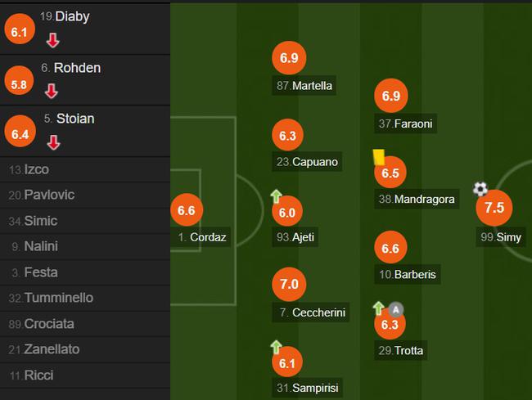Click the red substituted-off arrow under Diaby
The image size is (532, 400).
coord(53,40)
